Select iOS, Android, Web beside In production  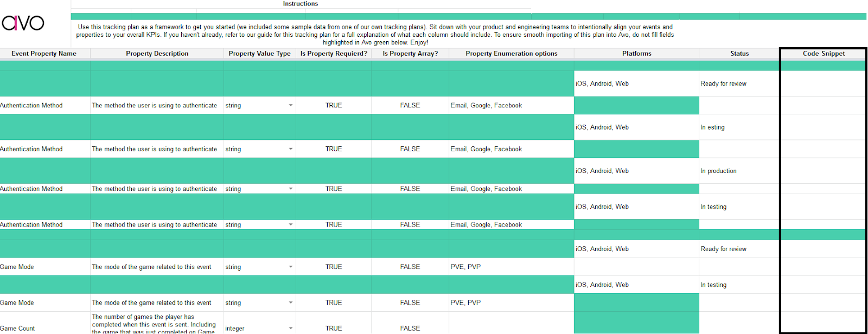pos(637,171)
